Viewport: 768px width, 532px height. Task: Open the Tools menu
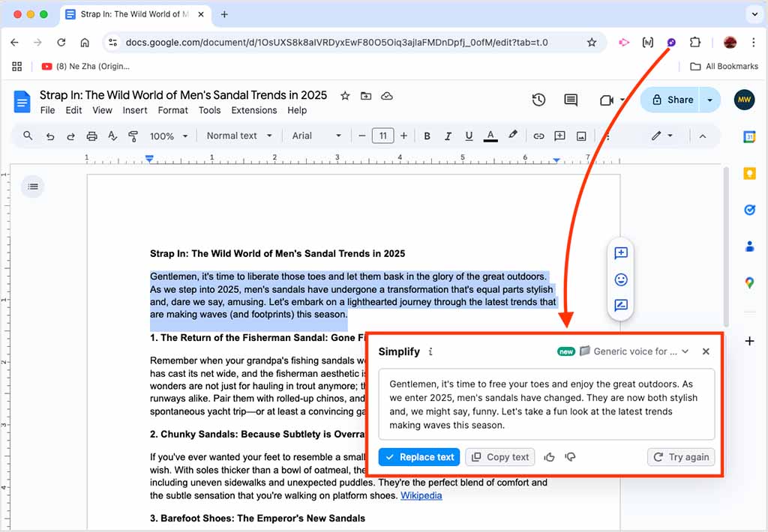click(210, 110)
